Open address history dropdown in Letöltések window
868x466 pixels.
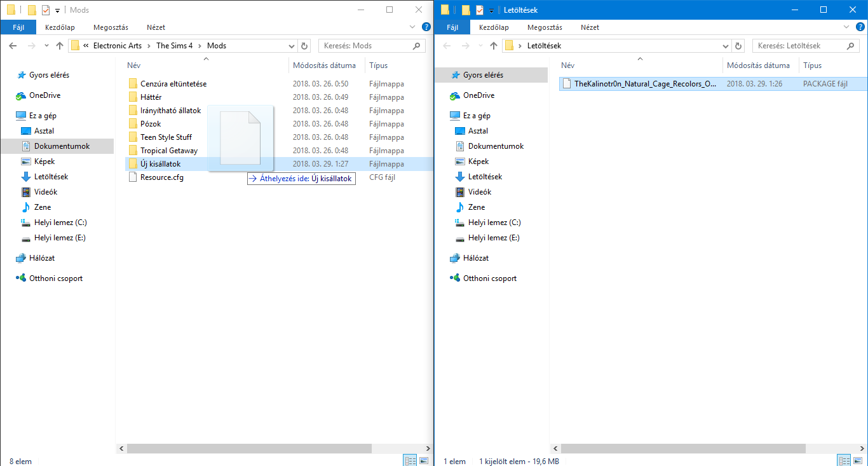726,46
